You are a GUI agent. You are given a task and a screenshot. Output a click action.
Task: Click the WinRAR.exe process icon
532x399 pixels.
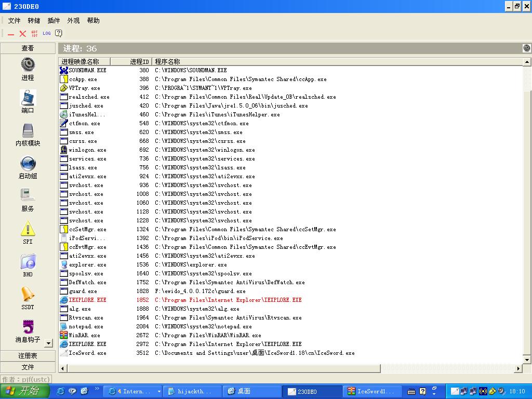pyautogui.click(x=63, y=335)
